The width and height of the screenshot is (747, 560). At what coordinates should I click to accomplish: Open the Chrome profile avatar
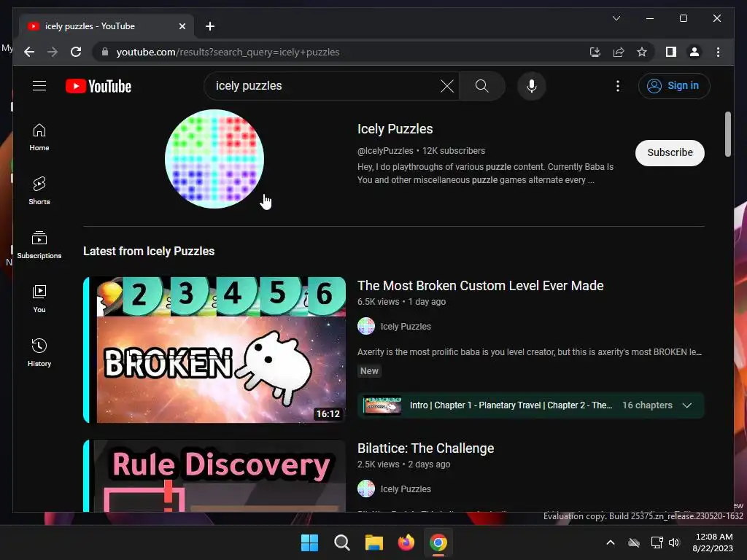(x=694, y=52)
